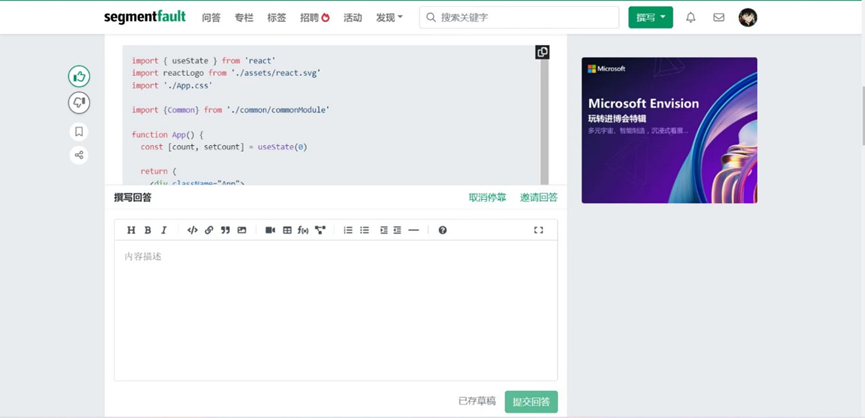The width and height of the screenshot is (865, 418).
Task: Open editor help with question mark icon
Action: point(442,230)
